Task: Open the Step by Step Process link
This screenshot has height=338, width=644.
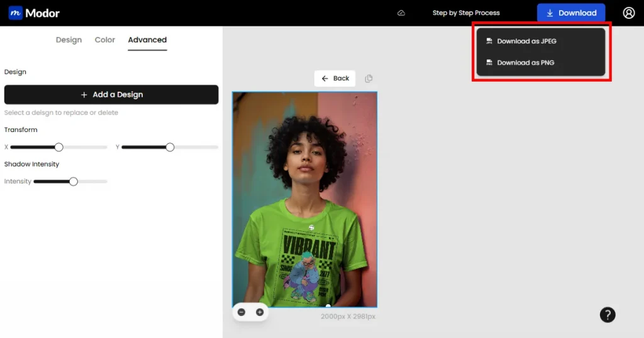Action: [x=466, y=13]
